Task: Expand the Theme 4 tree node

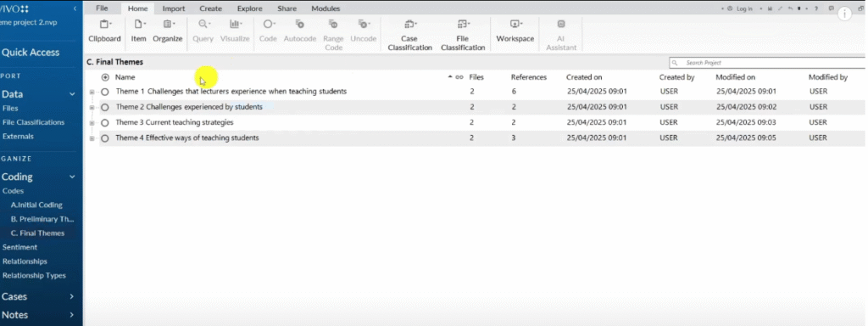Action: tap(92, 138)
